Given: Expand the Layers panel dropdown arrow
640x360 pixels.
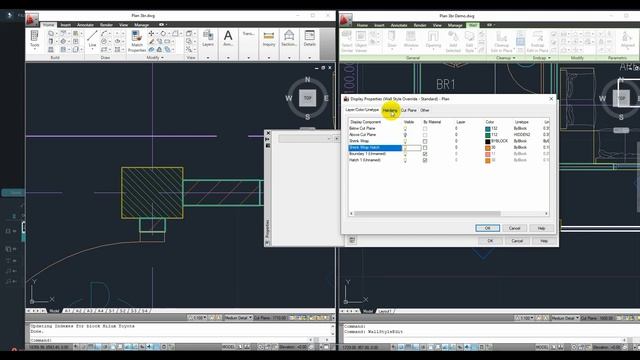Looking at the screenshot, I should pyautogui.click(x=208, y=58).
